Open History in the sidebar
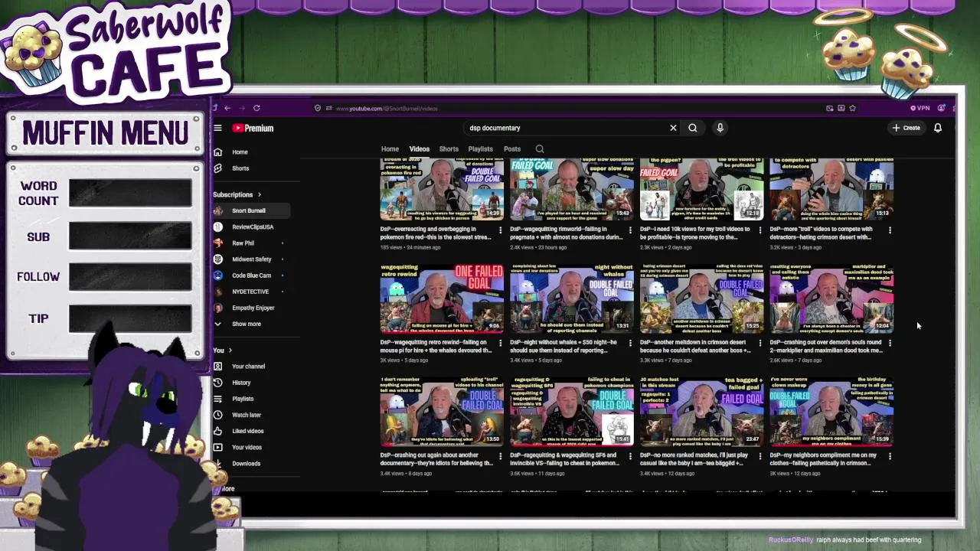Viewport: 980px width, 551px height. tap(241, 383)
